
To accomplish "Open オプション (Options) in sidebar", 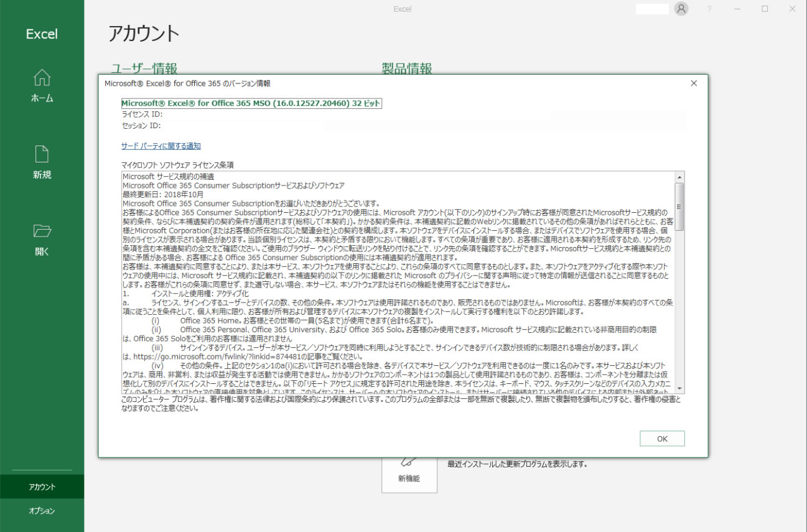I will point(42,511).
